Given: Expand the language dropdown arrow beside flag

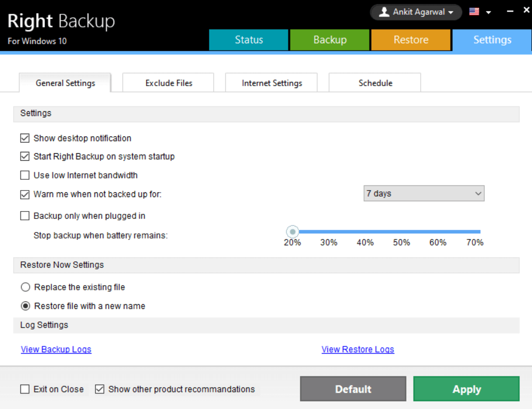Looking at the screenshot, I should [488, 13].
